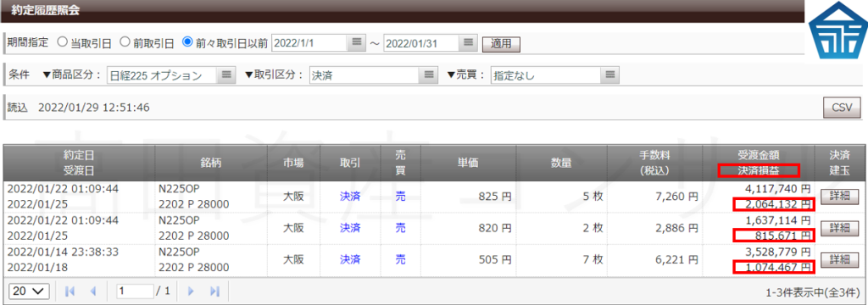Viewport: 868px width, 305px height.
Task: Open the 売買 dropdown showing 指定なし
Action: click(x=554, y=75)
